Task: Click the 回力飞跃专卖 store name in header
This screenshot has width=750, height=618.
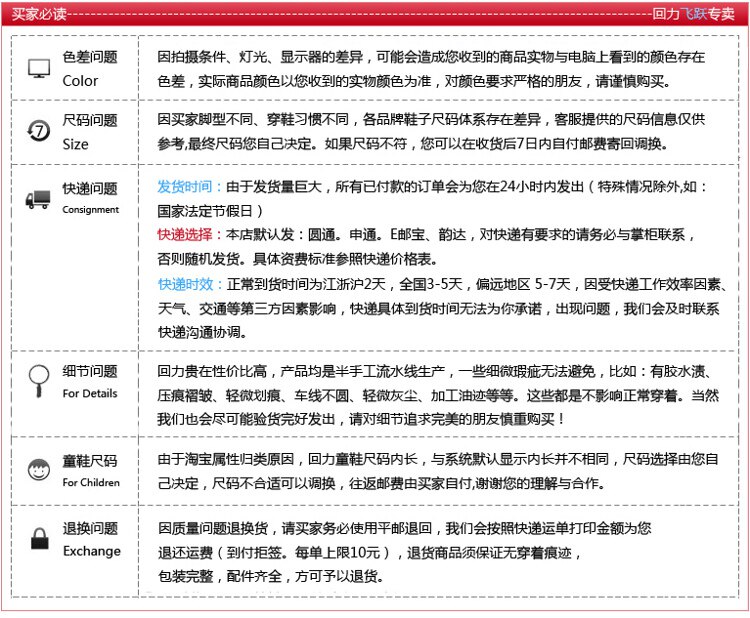Action: pyautogui.click(x=694, y=14)
